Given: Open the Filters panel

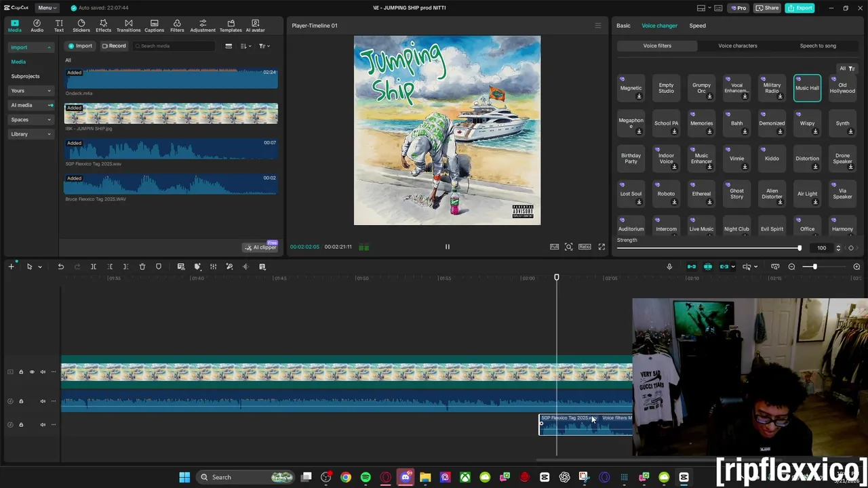Looking at the screenshot, I should tap(177, 26).
